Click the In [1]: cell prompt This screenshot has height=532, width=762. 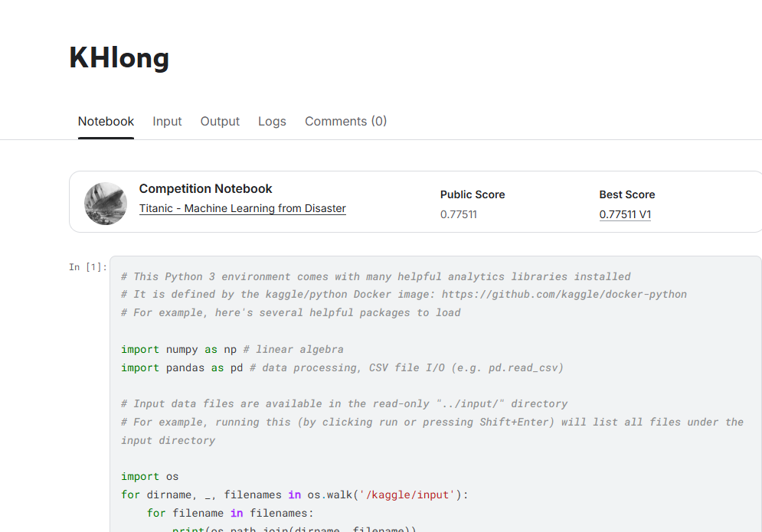tap(88, 267)
